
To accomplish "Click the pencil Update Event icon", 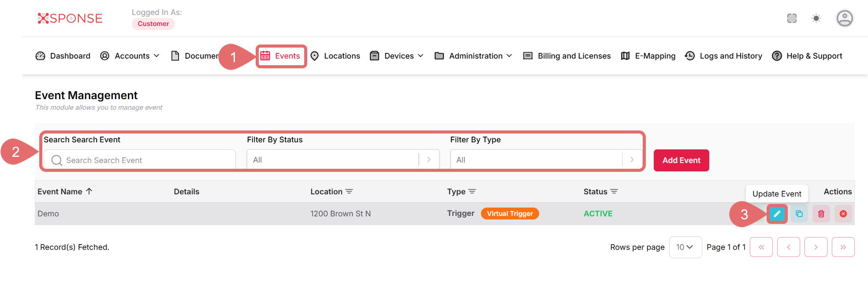I will [777, 214].
